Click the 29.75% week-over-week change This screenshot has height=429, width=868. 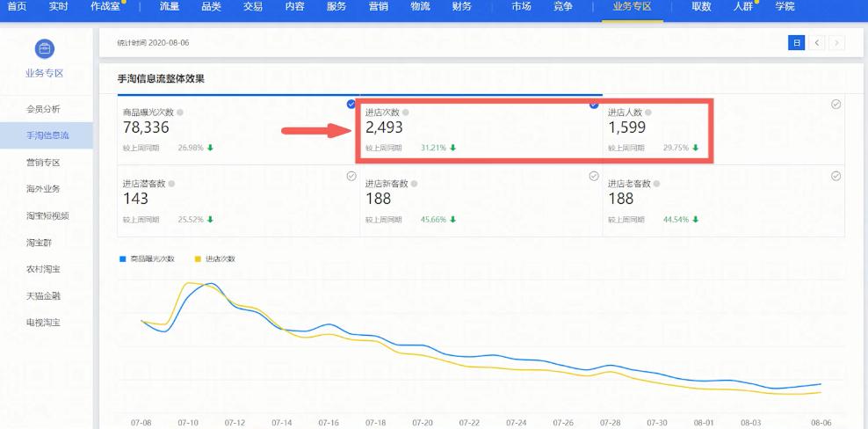pos(676,148)
